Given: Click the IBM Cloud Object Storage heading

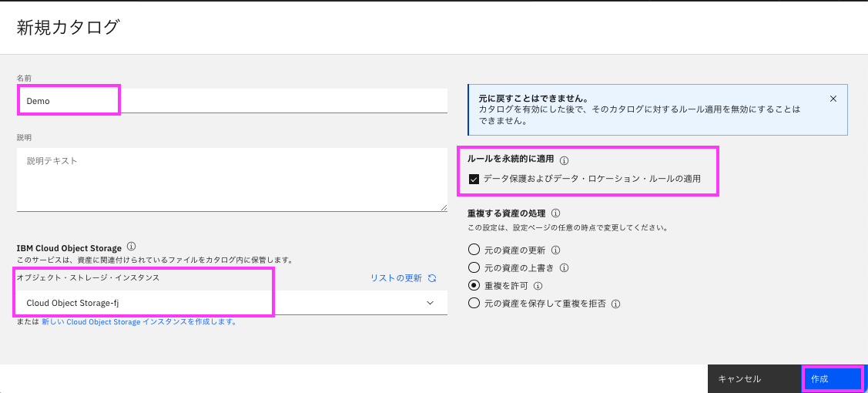Looking at the screenshot, I should [x=69, y=247].
